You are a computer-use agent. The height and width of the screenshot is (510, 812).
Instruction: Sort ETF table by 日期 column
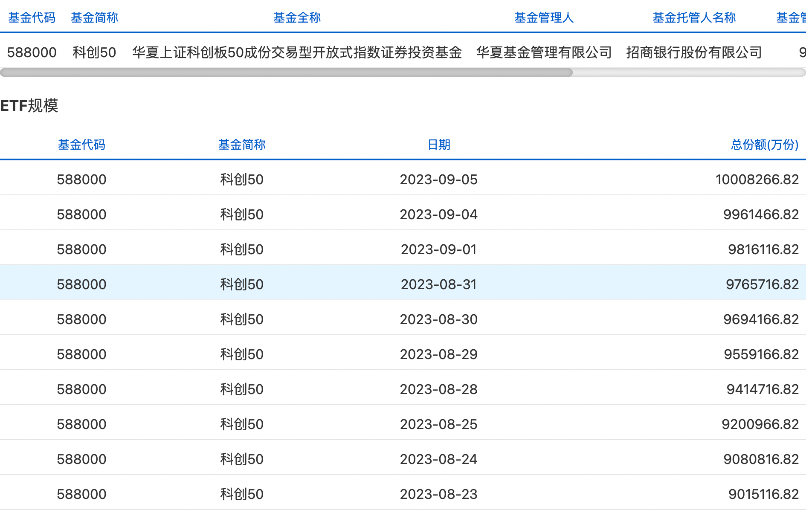438,145
